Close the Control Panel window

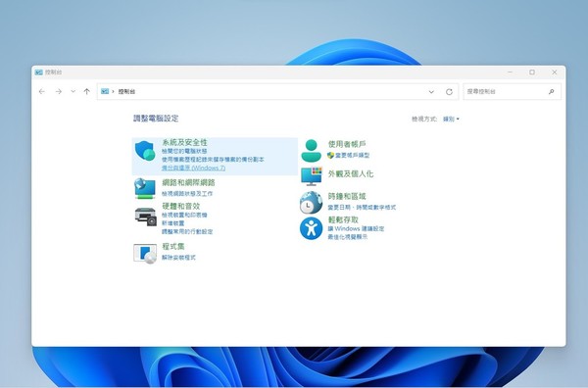tap(555, 72)
